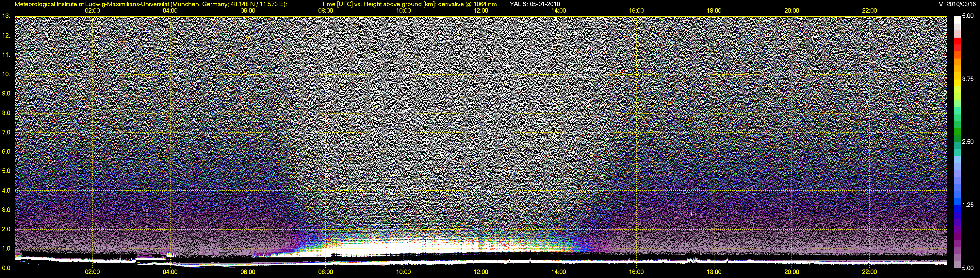Click the '04:00' label on the lower time axis
Screen dimensions: 980x278
170,272
